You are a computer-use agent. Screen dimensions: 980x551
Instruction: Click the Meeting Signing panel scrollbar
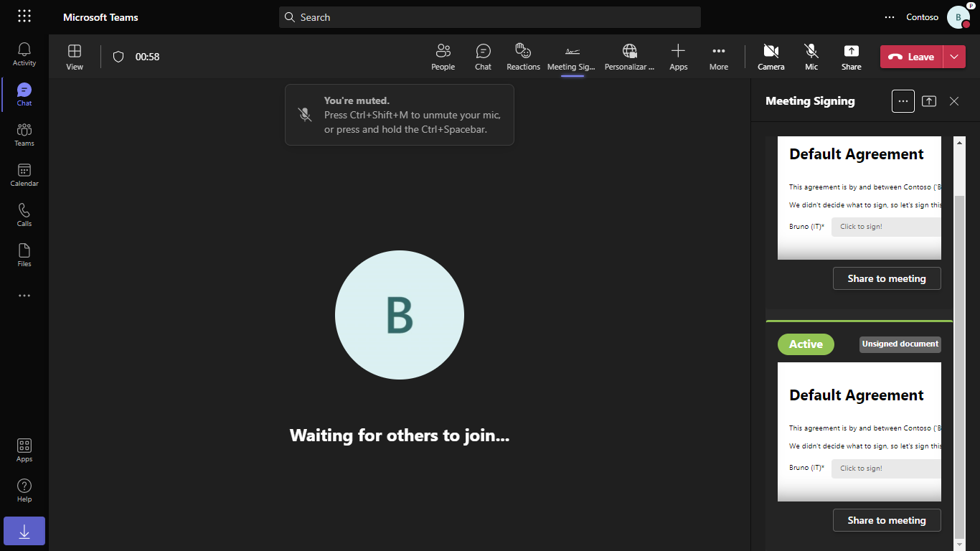pos(959,359)
